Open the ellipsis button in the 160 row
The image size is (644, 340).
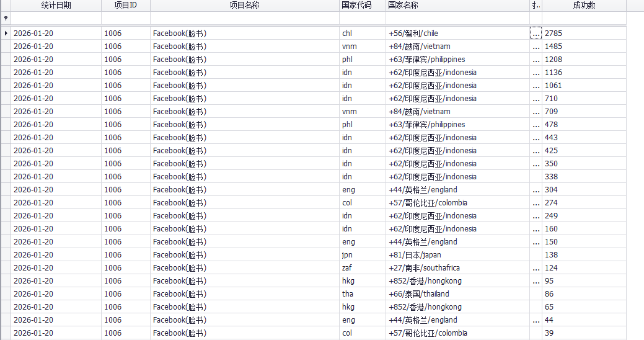(536, 228)
